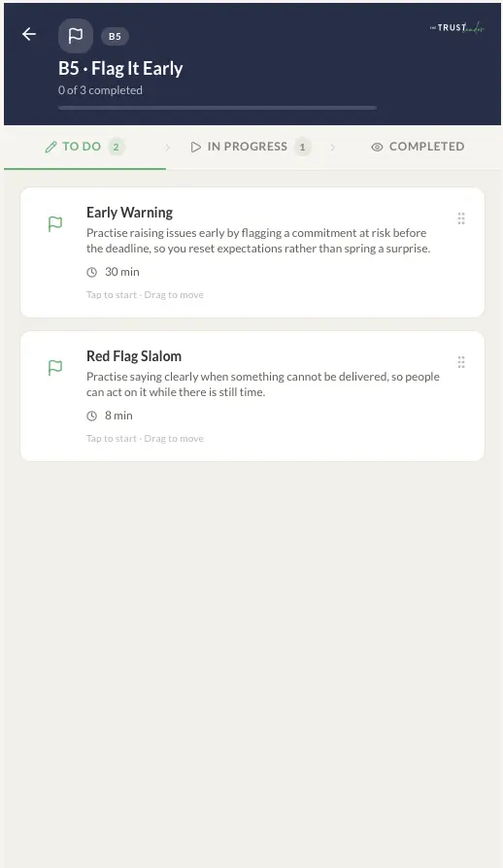Click the In Progress count badge showing 1
The height and width of the screenshot is (868, 503).
(302, 147)
